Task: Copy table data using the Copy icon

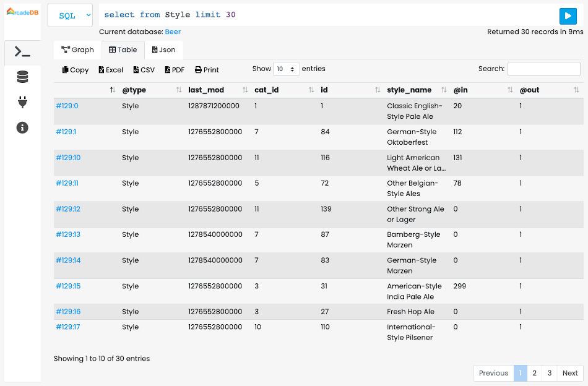Action: pos(74,69)
